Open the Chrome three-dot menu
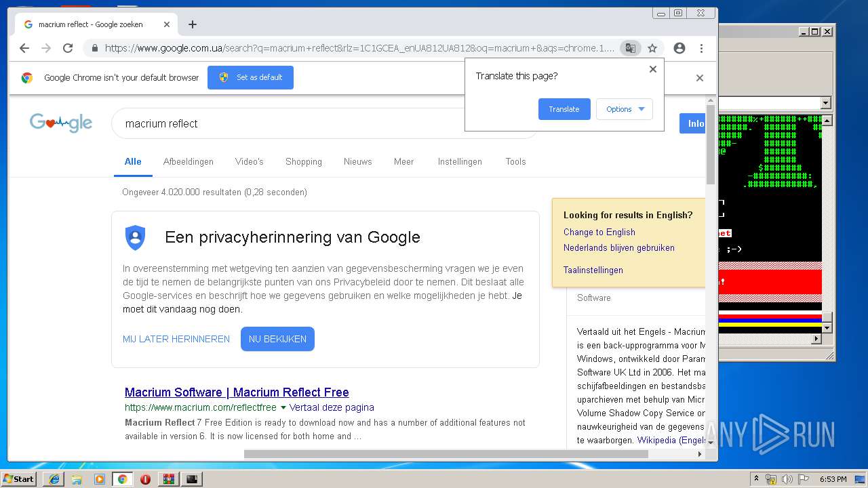The height and width of the screenshot is (488, 868). (x=701, y=48)
